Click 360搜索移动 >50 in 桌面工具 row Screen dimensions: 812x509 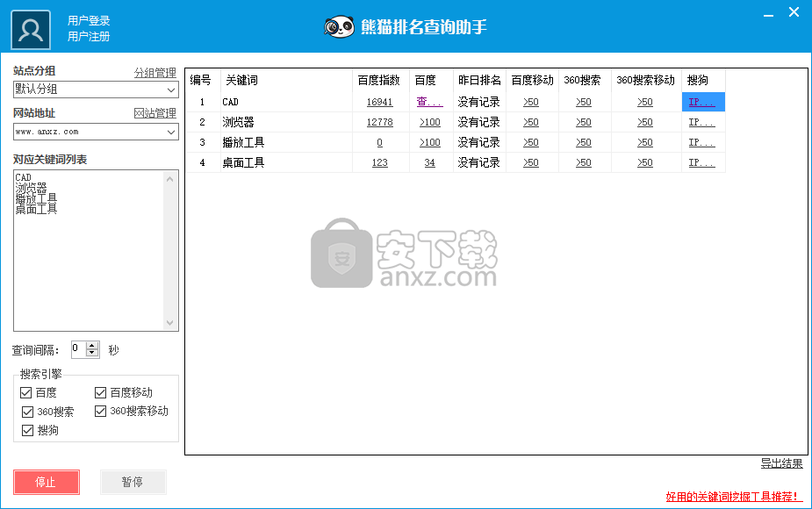click(644, 162)
